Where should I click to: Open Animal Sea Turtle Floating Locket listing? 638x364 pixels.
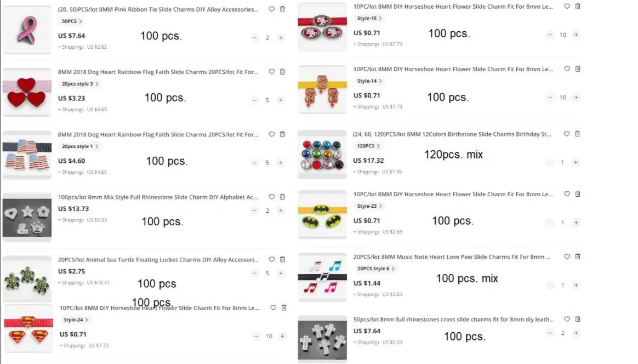tap(158, 260)
